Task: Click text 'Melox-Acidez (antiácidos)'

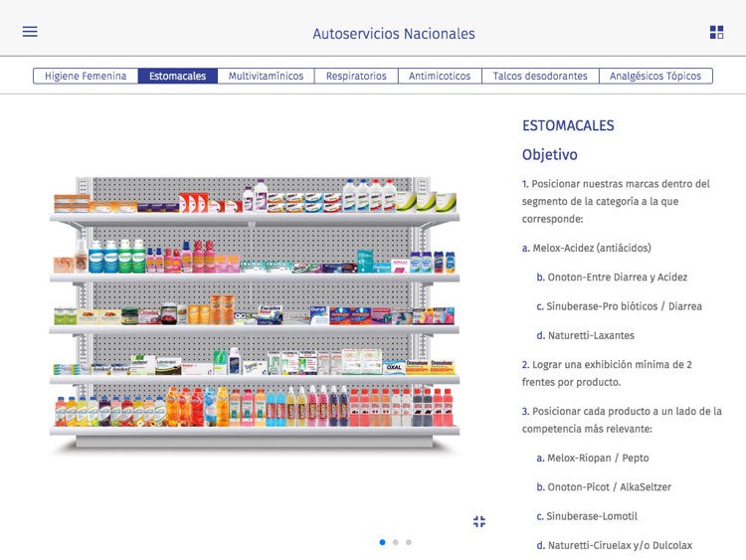Action: (x=592, y=248)
